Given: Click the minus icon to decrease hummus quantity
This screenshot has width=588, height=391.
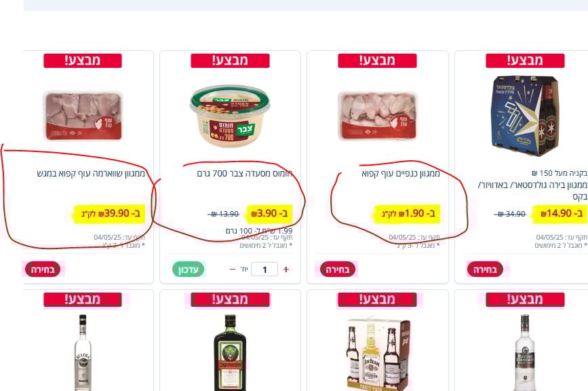Looking at the screenshot, I should pyautogui.click(x=233, y=269).
